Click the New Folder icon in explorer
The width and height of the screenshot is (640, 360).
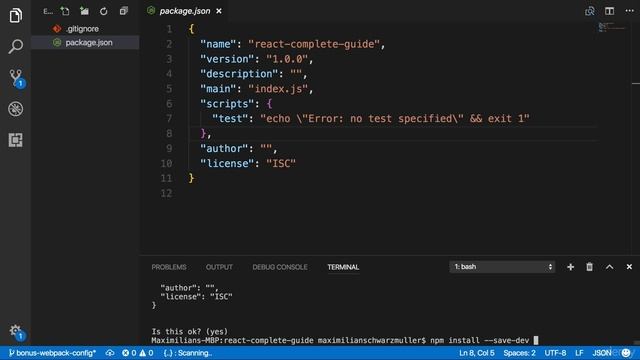pos(84,11)
